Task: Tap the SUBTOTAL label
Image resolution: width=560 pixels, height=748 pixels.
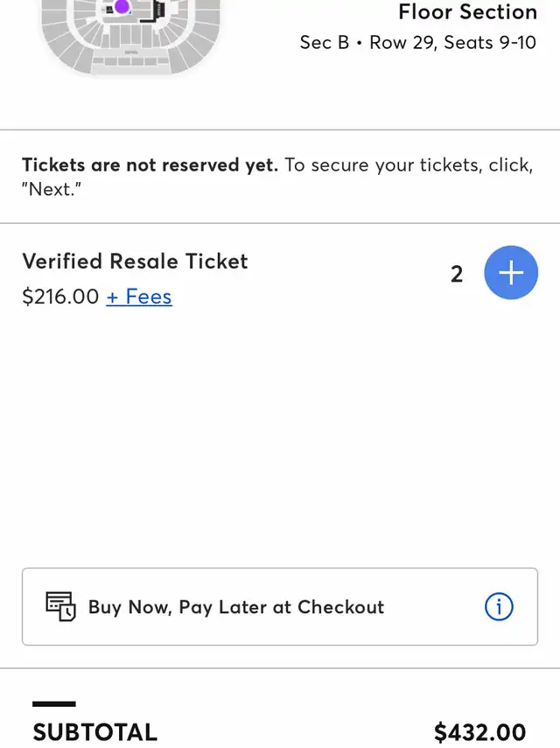Action: click(94, 732)
